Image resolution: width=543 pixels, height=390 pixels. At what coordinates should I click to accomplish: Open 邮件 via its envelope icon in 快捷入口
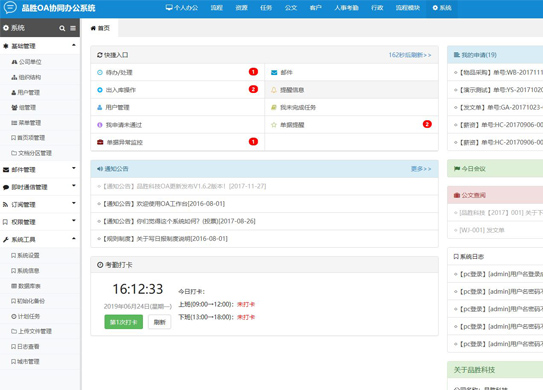coord(274,72)
